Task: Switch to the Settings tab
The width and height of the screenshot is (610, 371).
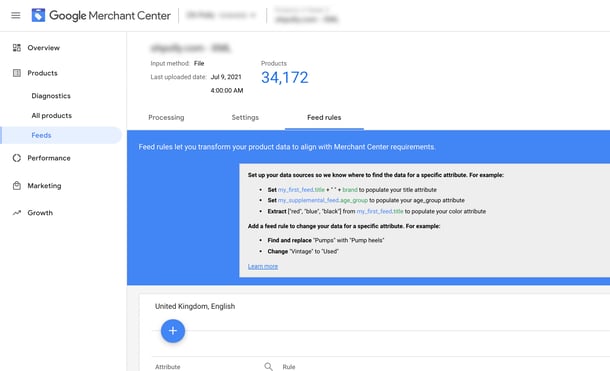Action: click(x=245, y=117)
